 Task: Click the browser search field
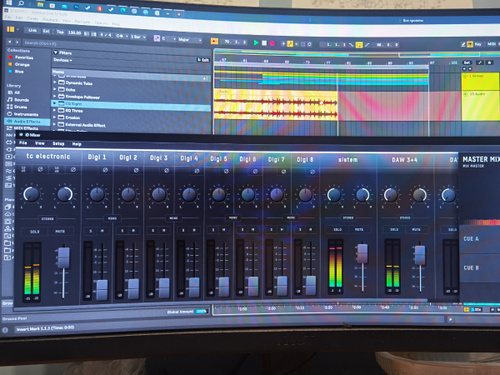(113, 43)
